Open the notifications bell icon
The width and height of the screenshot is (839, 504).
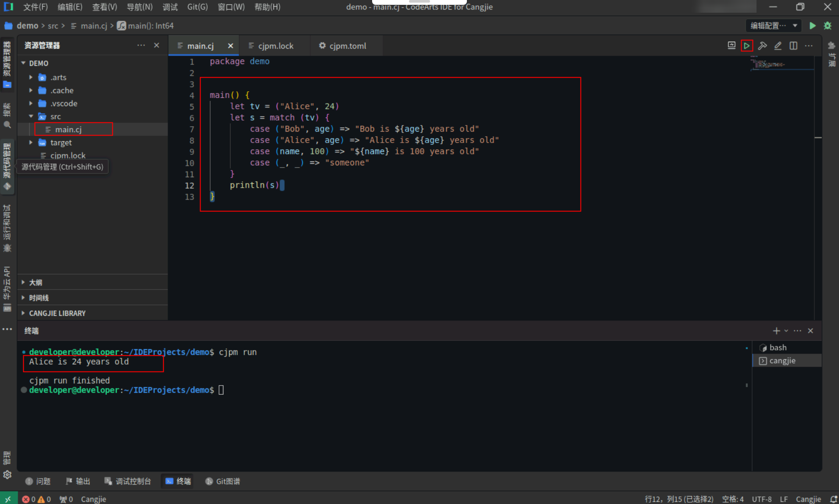tap(833, 499)
